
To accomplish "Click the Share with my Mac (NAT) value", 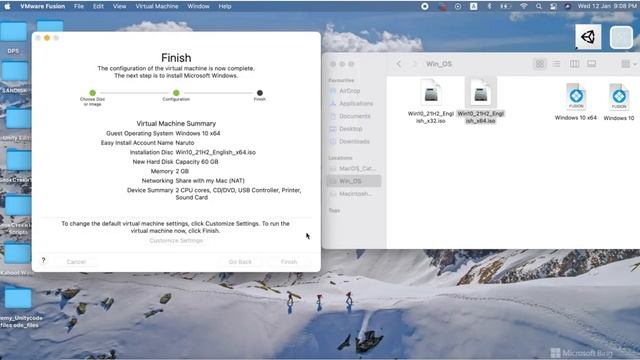I will click(210, 180).
